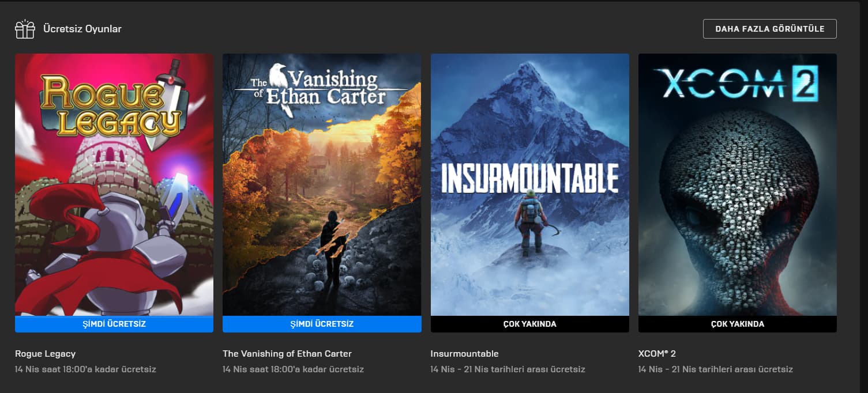Click Rogue Legacy free-until date text
The height and width of the screenshot is (393, 868).
[x=85, y=369]
